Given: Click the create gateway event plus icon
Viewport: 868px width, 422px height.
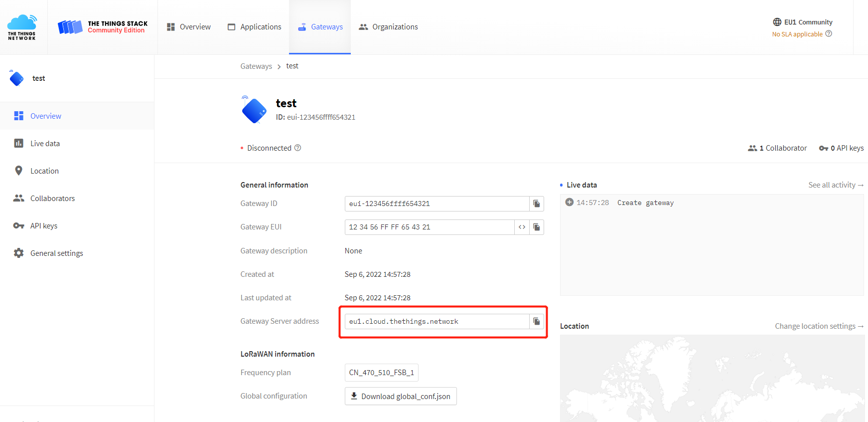Looking at the screenshot, I should 569,202.
